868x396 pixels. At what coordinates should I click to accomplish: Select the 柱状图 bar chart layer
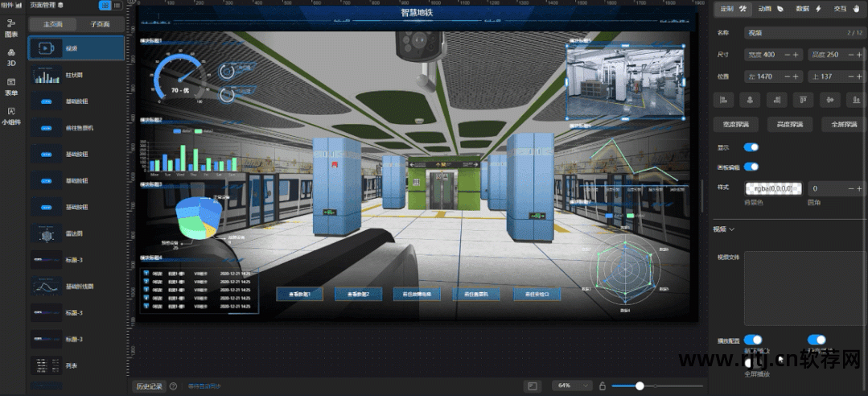(76, 75)
